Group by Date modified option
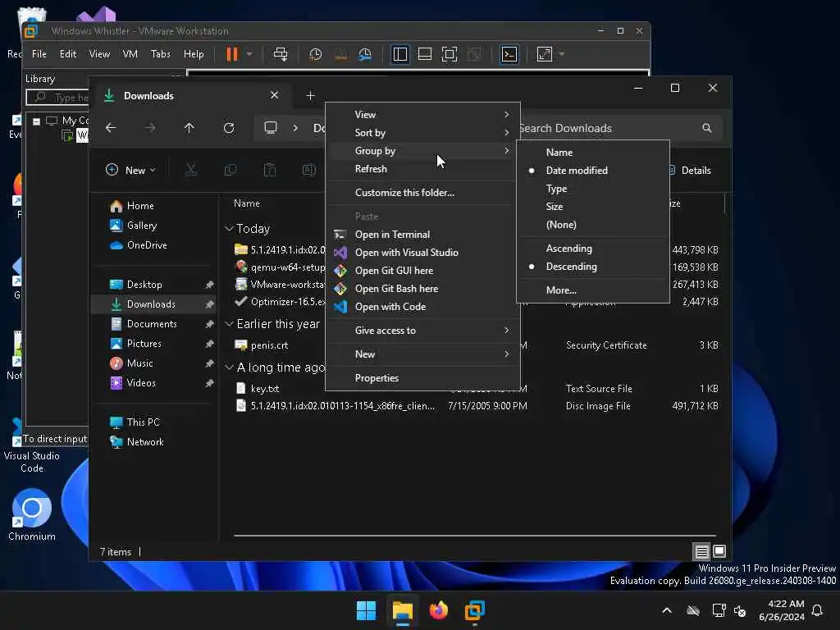The width and height of the screenshot is (840, 630). 593,171
